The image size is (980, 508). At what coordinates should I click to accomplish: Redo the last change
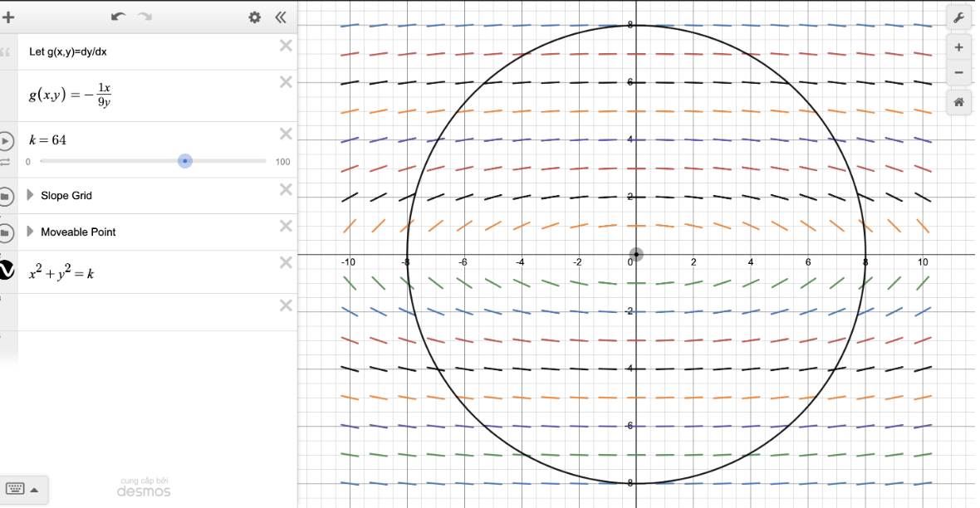pos(145,17)
